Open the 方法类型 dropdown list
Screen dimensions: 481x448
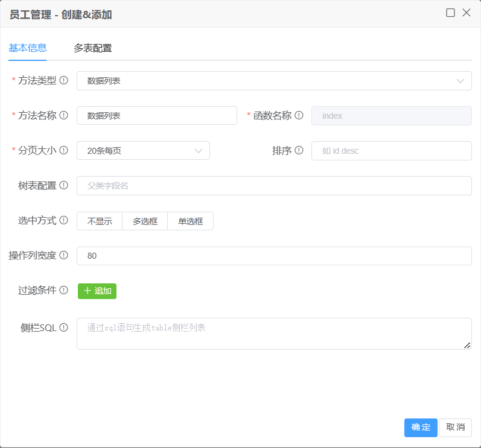(x=274, y=81)
